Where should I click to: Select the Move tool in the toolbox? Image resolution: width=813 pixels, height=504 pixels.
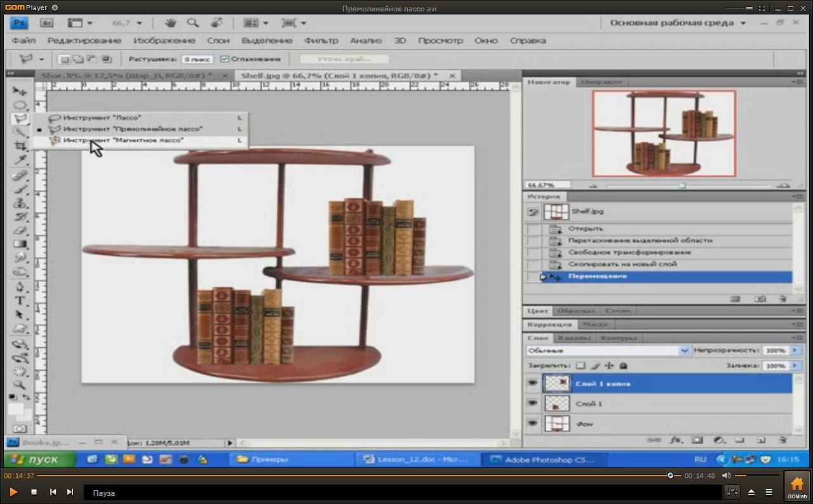click(20, 91)
